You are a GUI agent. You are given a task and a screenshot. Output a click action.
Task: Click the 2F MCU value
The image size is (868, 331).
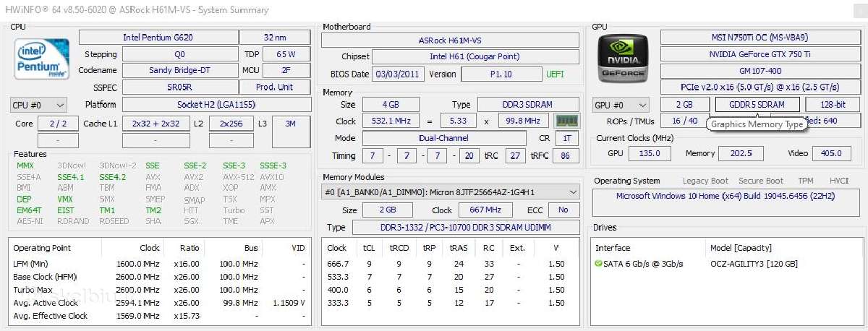coord(286,70)
